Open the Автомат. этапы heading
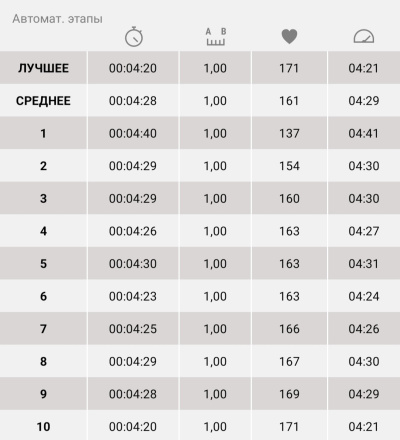This screenshot has height=440, width=400. click(x=57, y=19)
